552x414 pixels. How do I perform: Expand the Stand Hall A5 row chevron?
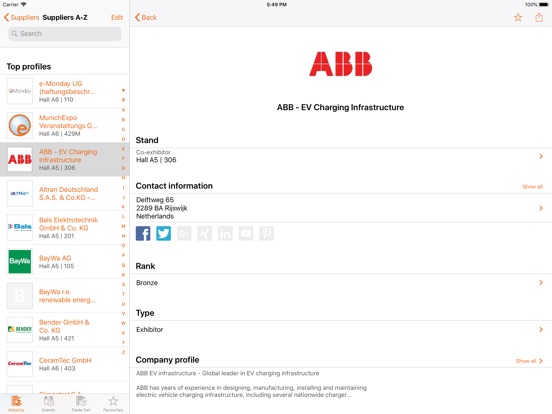[x=541, y=156]
